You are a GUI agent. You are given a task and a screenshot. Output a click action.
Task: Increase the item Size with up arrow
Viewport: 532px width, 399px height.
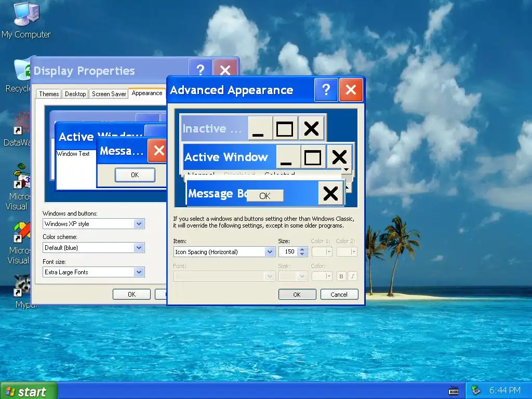pyautogui.click(x=302, y=249)
